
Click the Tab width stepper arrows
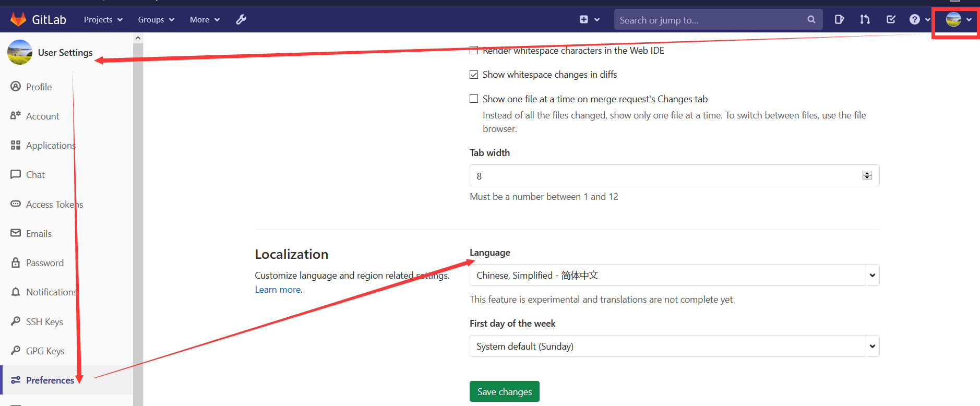pyautogui.click(x=867, y=175)
